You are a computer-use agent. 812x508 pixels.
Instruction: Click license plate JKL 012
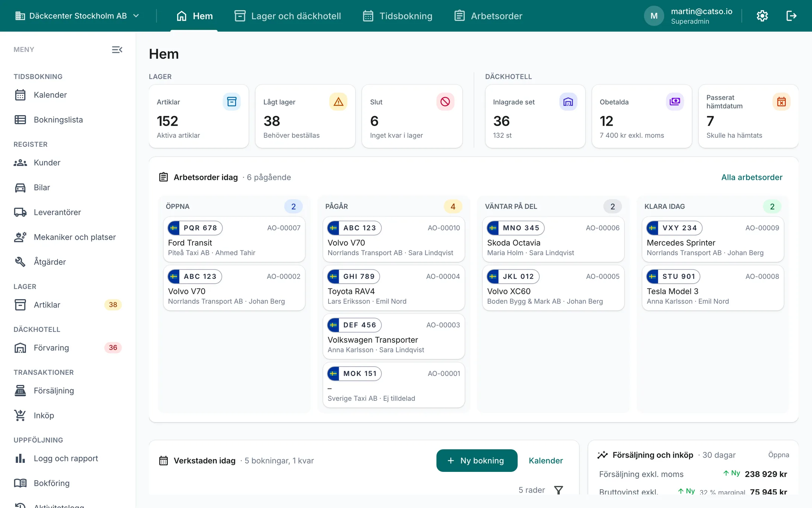click(513, 277)
